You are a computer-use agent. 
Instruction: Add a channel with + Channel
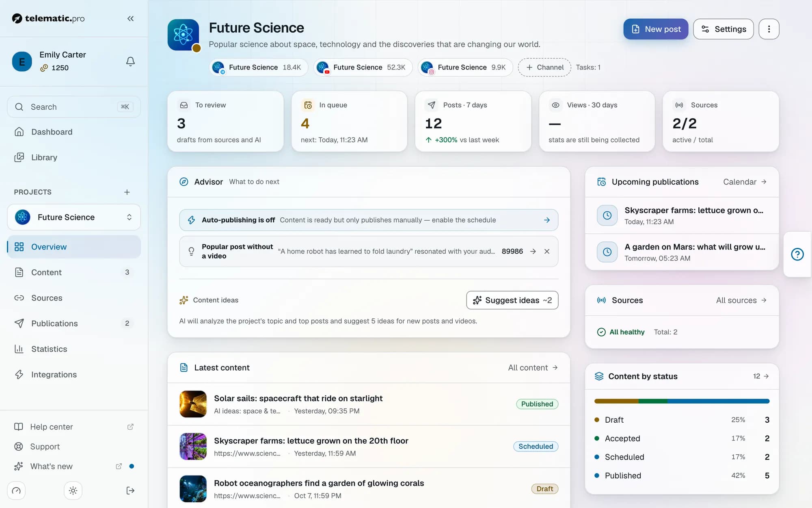tap(544, 67)
